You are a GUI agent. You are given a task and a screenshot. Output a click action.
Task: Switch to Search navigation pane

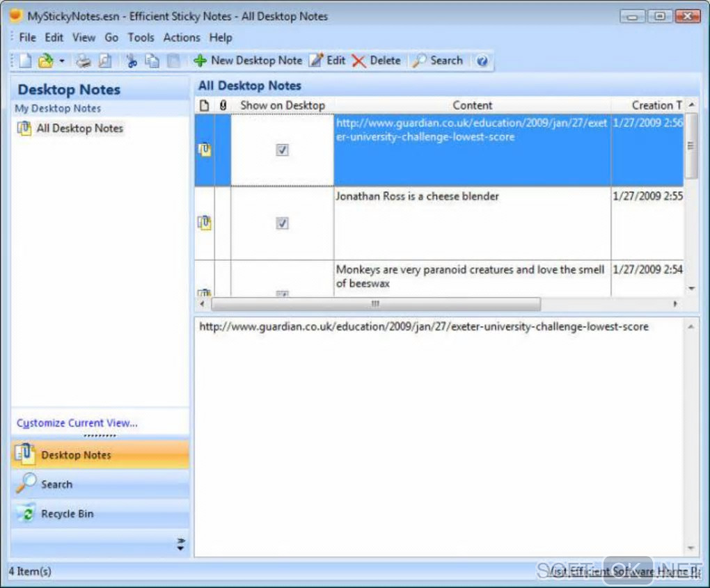(x=100, y=484)
